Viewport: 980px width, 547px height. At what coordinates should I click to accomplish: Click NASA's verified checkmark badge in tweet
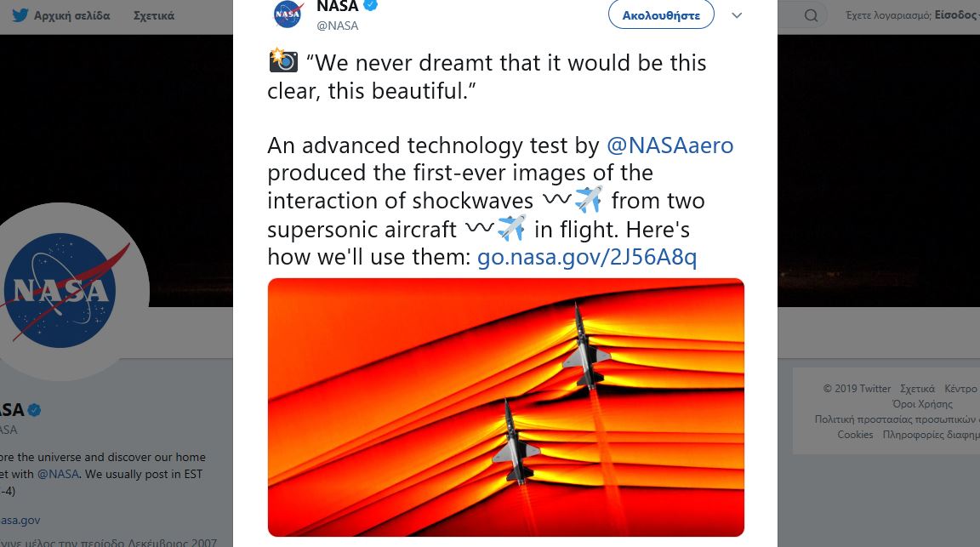pos(369,6)
